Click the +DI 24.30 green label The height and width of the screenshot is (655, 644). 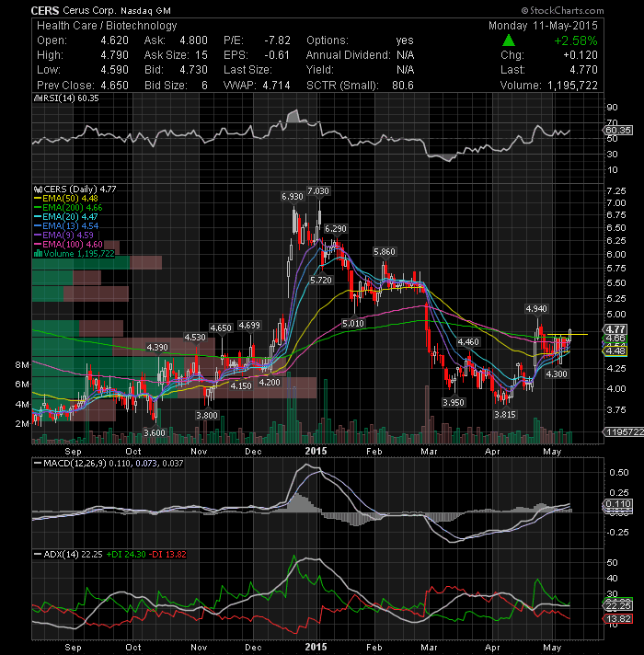tap(127, 555)
